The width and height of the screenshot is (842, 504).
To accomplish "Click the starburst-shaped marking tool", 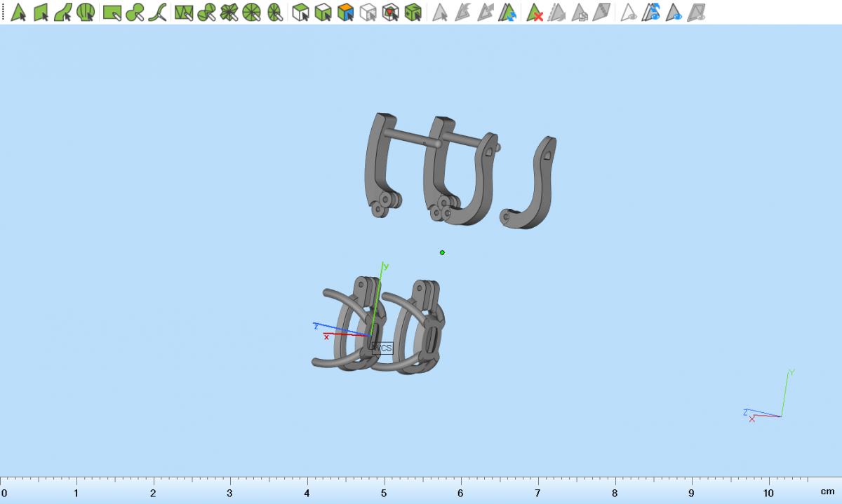I will [229, 12].
